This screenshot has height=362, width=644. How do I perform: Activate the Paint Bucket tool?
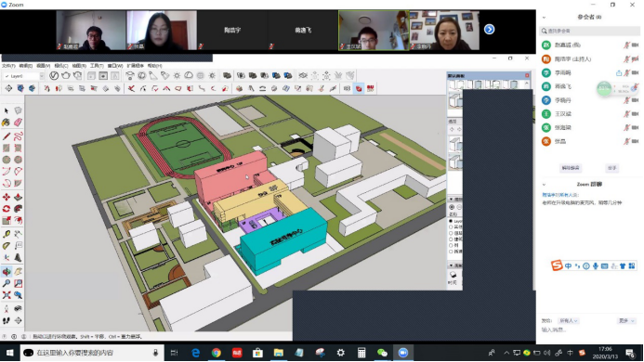(6, 123)
